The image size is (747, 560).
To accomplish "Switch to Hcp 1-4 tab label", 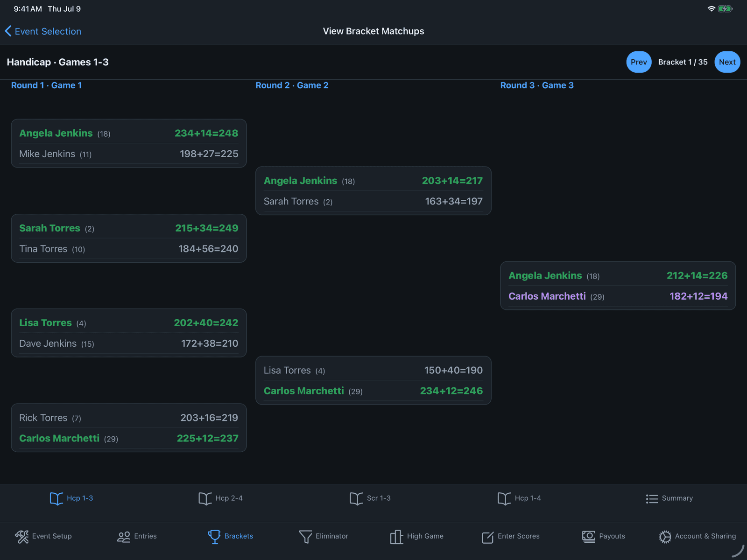I will click(x=528, y=498).
